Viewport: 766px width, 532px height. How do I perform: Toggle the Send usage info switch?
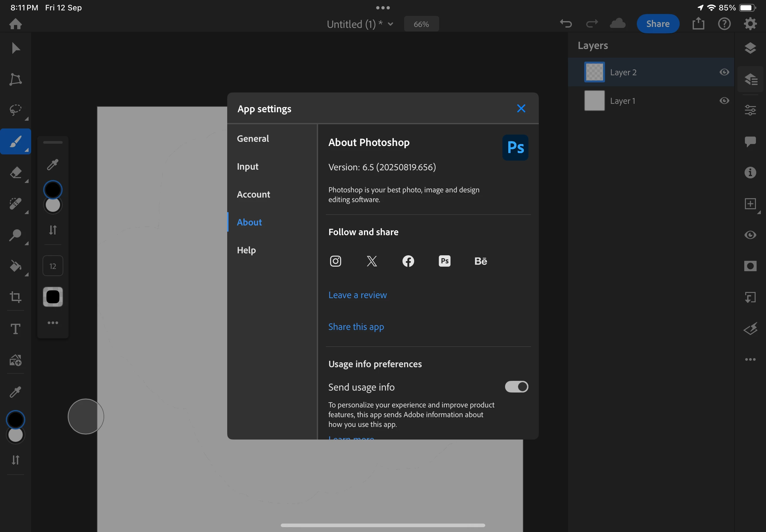516,387
